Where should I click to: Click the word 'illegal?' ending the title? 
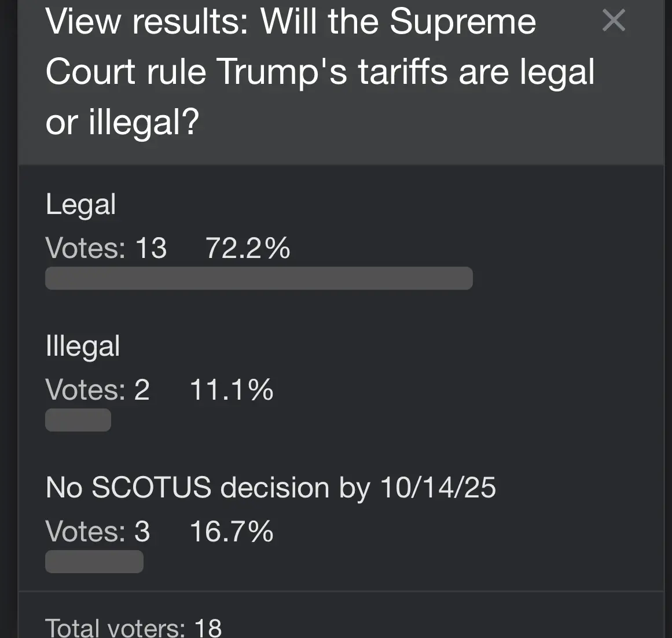click(144, 122)
